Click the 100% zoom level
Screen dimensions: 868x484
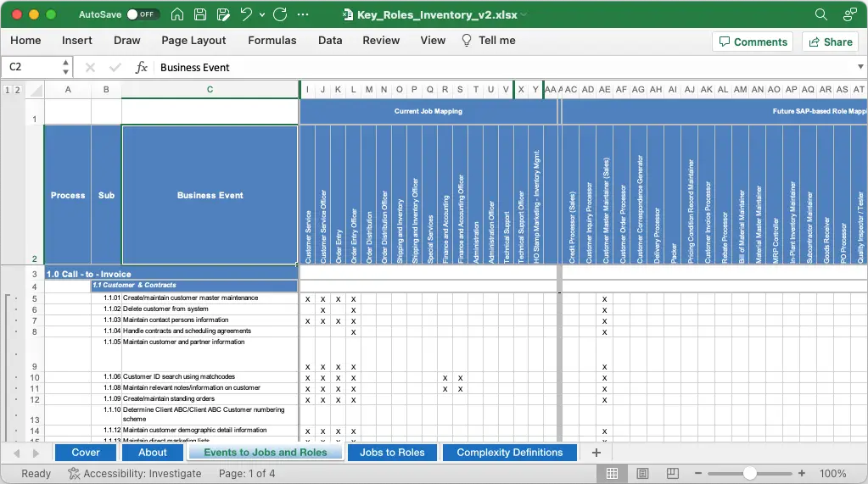coord(832,474)
